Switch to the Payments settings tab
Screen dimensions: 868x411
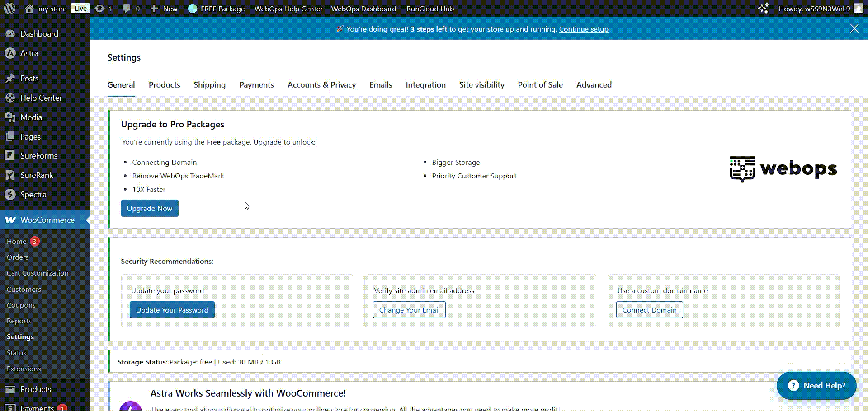[x=256, y=85]
